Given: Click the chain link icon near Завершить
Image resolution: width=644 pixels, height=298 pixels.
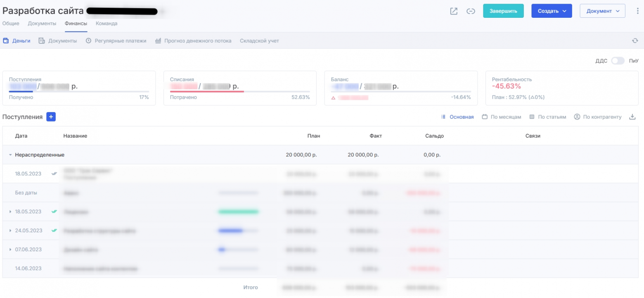Looking at the screenshot, I should coord(471,11).
